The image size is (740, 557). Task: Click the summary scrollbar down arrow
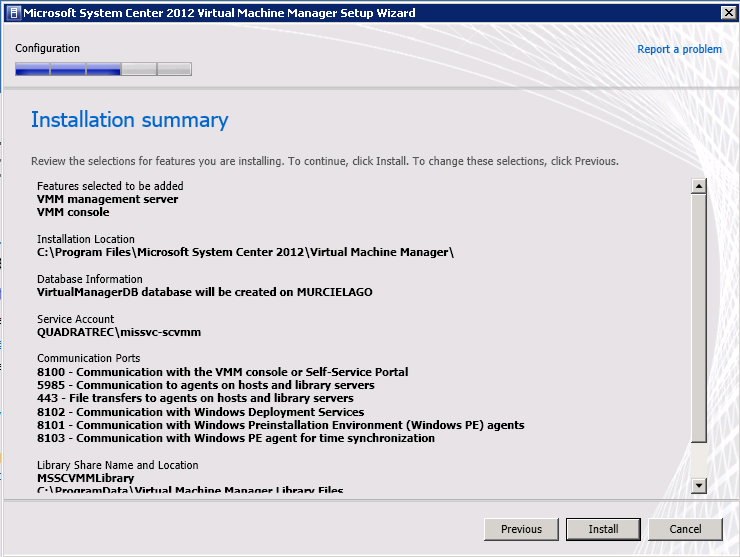(698, 485)
